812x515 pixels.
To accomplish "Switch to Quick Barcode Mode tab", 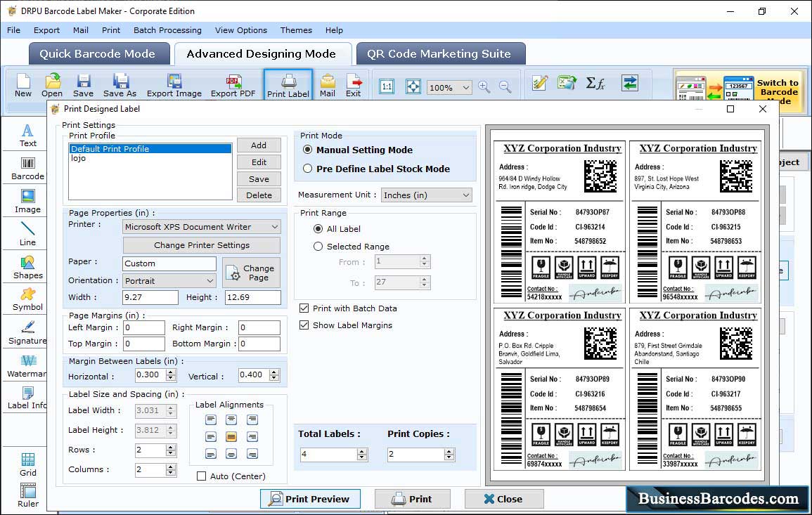I will pos(99,54).
